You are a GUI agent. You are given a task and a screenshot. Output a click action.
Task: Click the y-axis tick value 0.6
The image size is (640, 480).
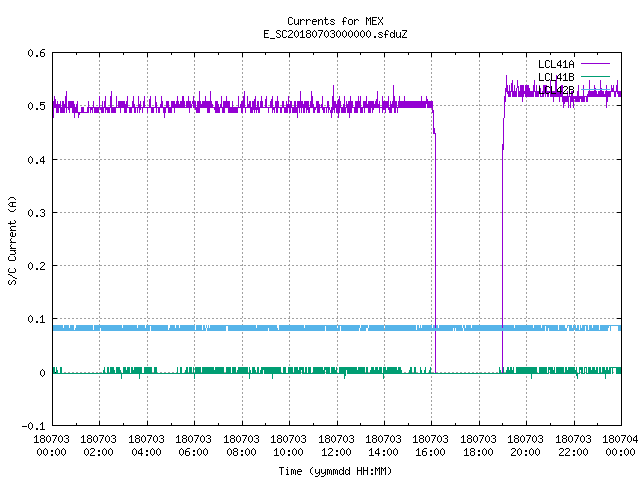click(36, 53)
